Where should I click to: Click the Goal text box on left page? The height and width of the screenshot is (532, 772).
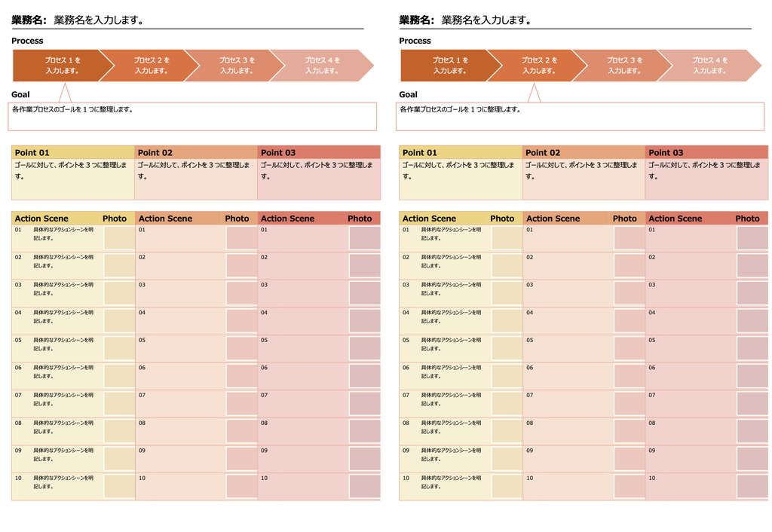[x=192, y=117]
